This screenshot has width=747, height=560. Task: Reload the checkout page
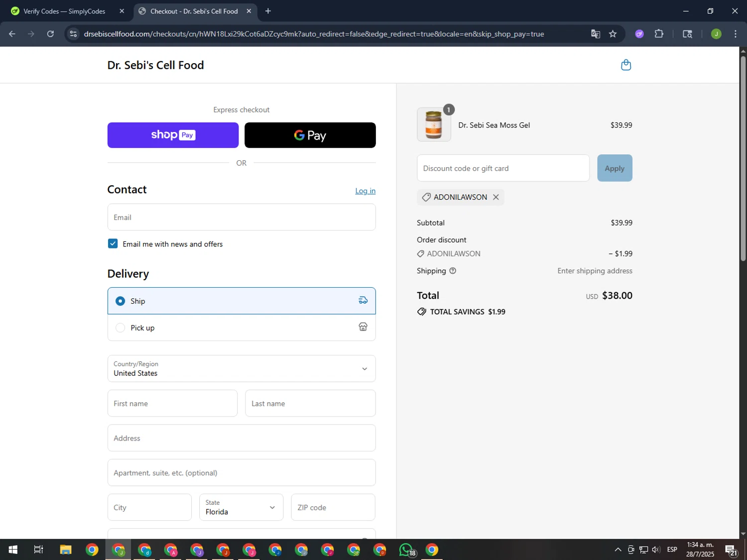coord(50,34)
